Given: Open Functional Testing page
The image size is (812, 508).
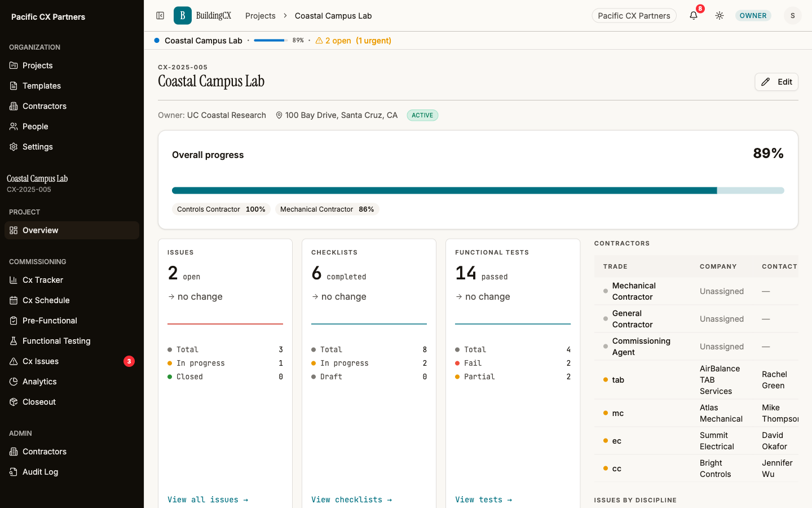Looking at the screenshot, I should click(x=72, y=341).
